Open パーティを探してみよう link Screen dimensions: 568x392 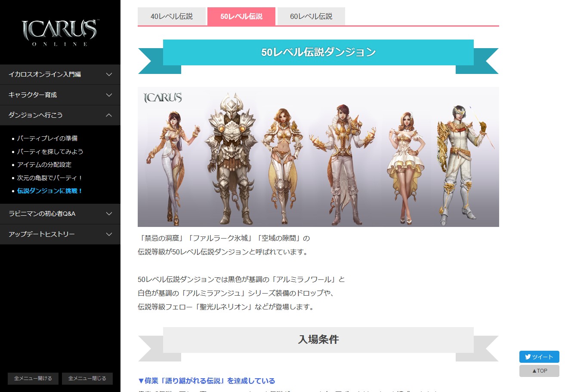coord(50,152)
